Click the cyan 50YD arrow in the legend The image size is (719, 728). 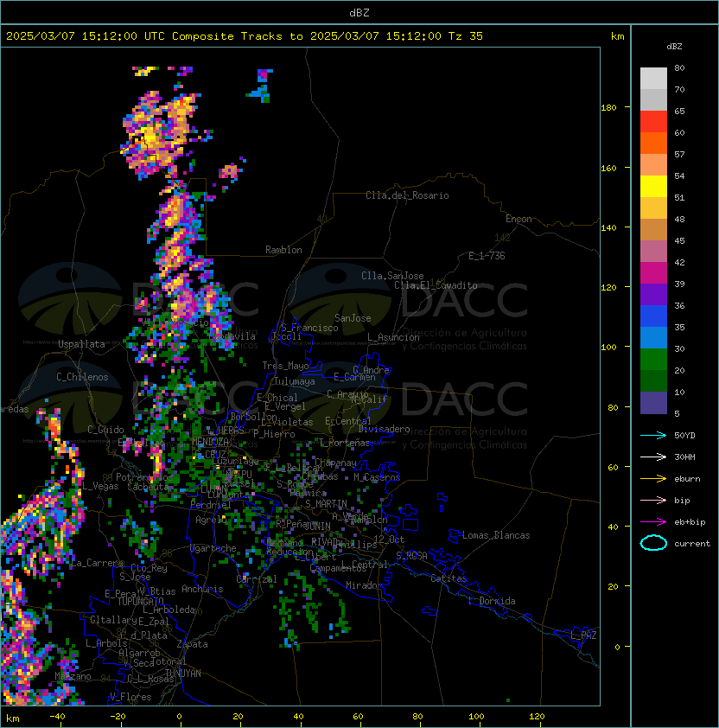tap(653, 435)
